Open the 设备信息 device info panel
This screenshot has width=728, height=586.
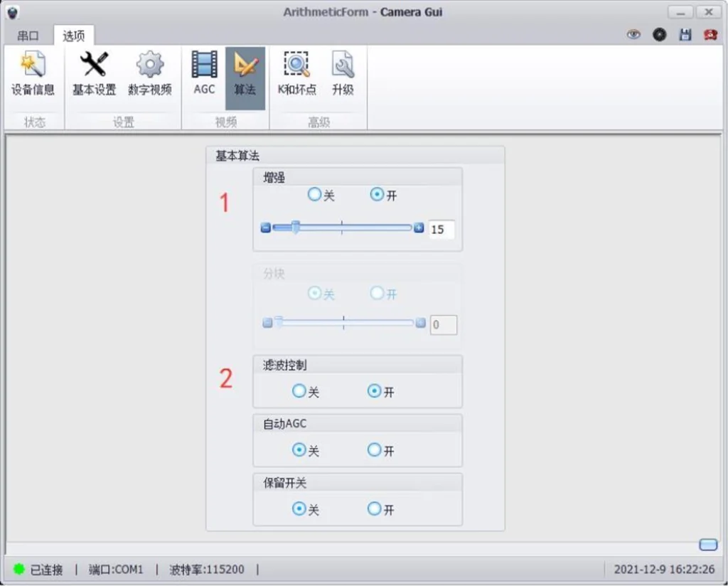tap(35, 73)
